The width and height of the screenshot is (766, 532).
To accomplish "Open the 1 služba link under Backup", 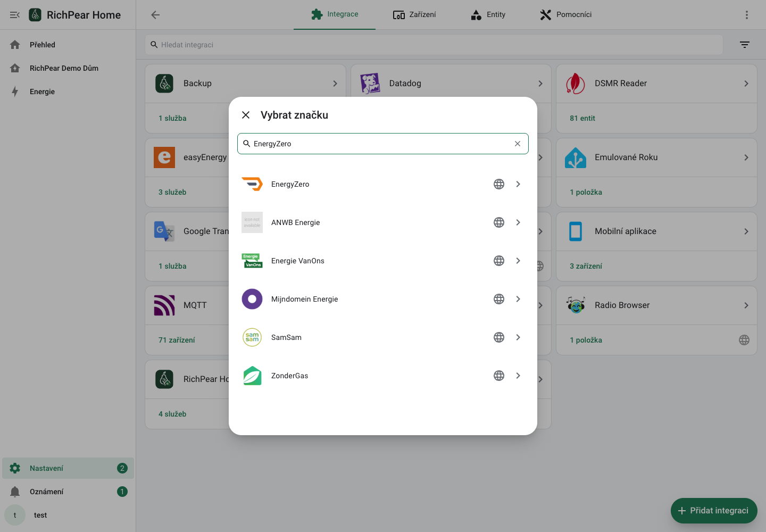I will click(172, 118).
